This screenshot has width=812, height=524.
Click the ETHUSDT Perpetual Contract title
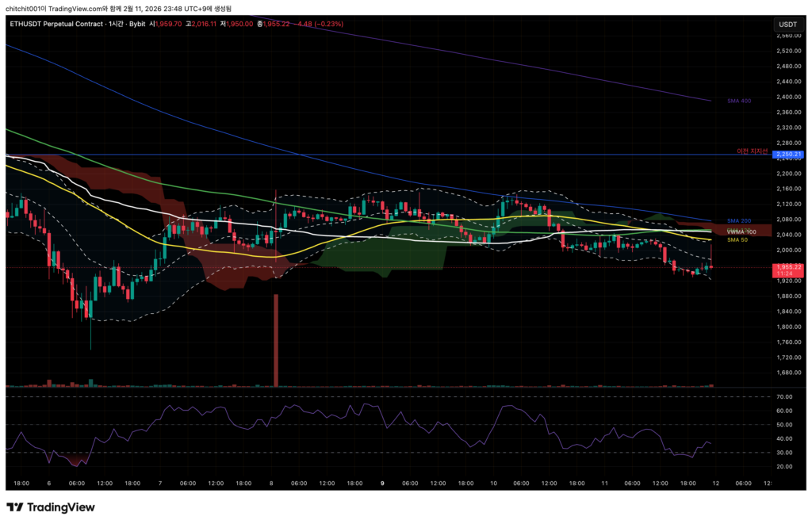point(56,24)
